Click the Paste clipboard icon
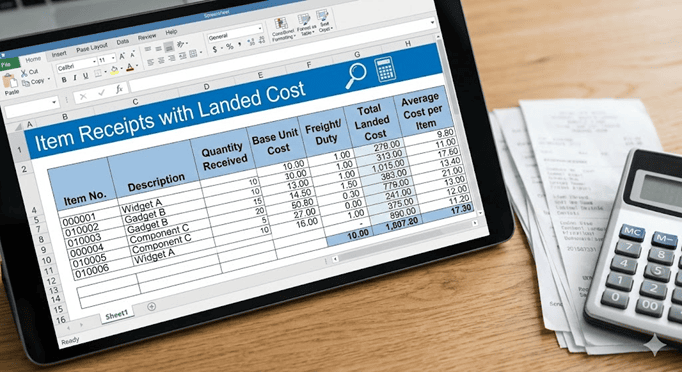 10,80
